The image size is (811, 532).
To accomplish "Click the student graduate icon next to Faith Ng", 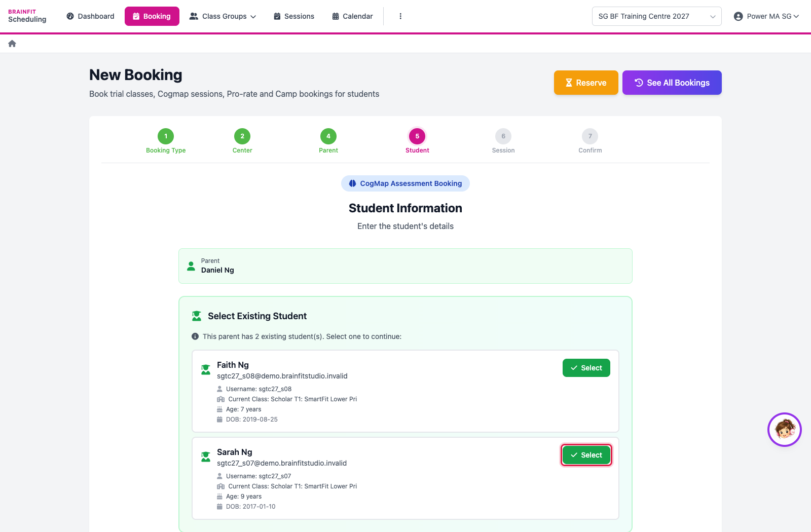I will (x=206, y=370).
